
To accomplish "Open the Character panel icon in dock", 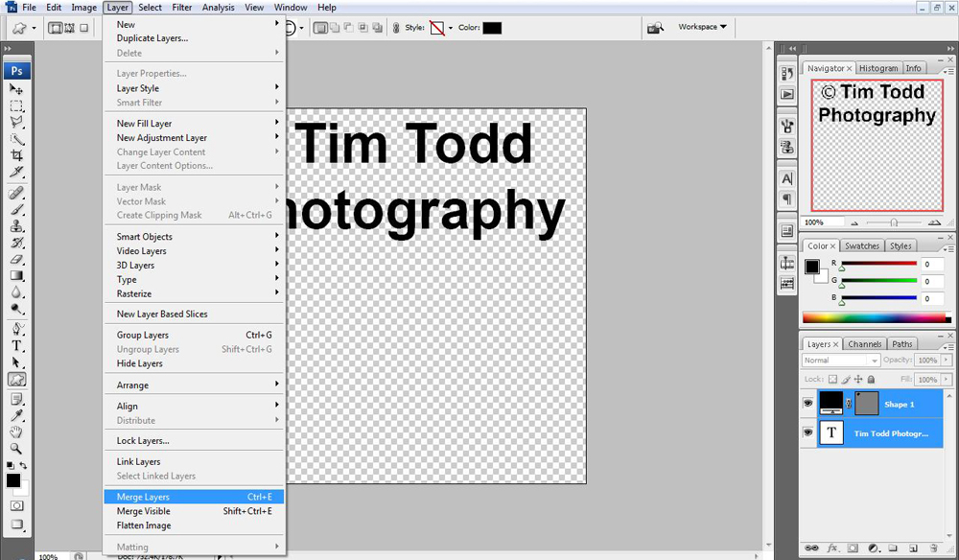I will coord(787,178).
